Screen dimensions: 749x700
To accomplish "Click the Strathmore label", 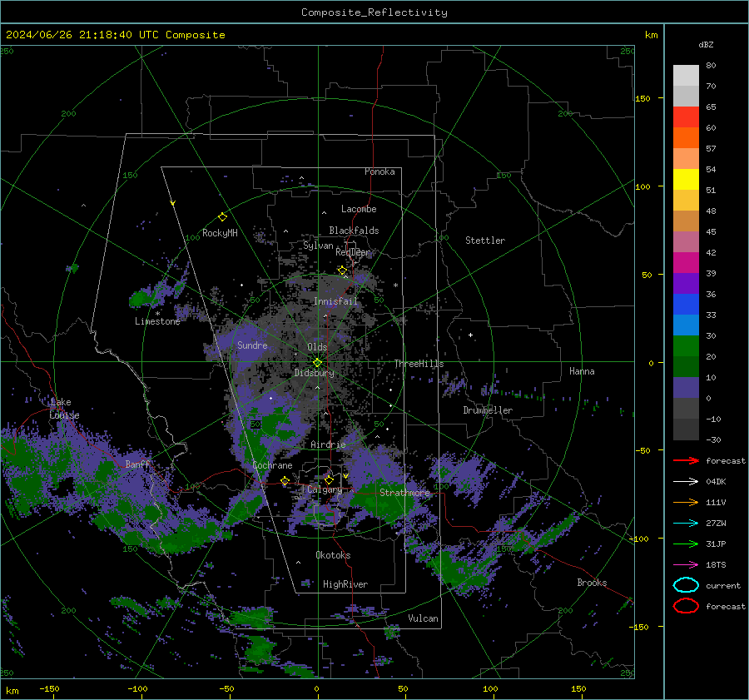I will pyautogui.click(x=404, y=493).
